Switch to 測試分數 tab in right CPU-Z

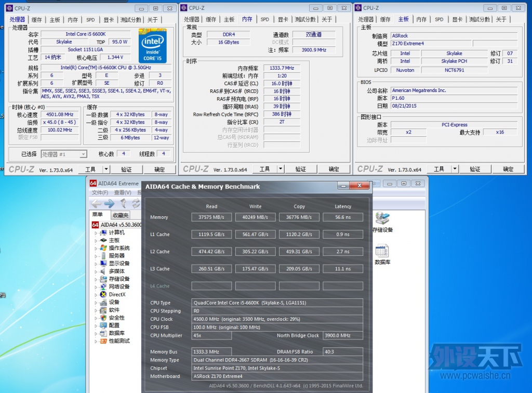[x=480, y=19]
